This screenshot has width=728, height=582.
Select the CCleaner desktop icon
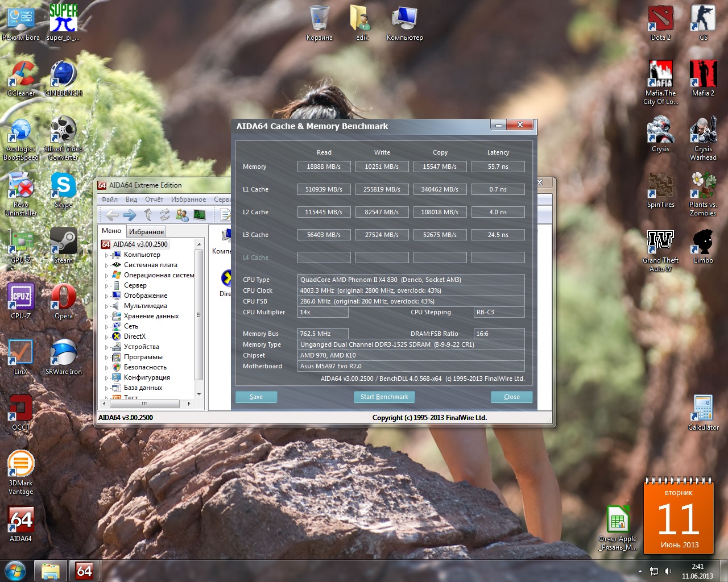(21, 78)
